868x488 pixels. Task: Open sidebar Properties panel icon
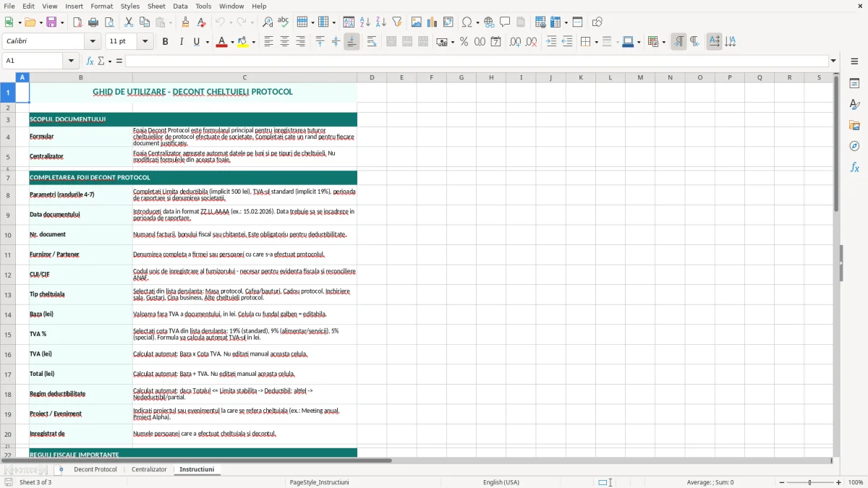point(854,84)
